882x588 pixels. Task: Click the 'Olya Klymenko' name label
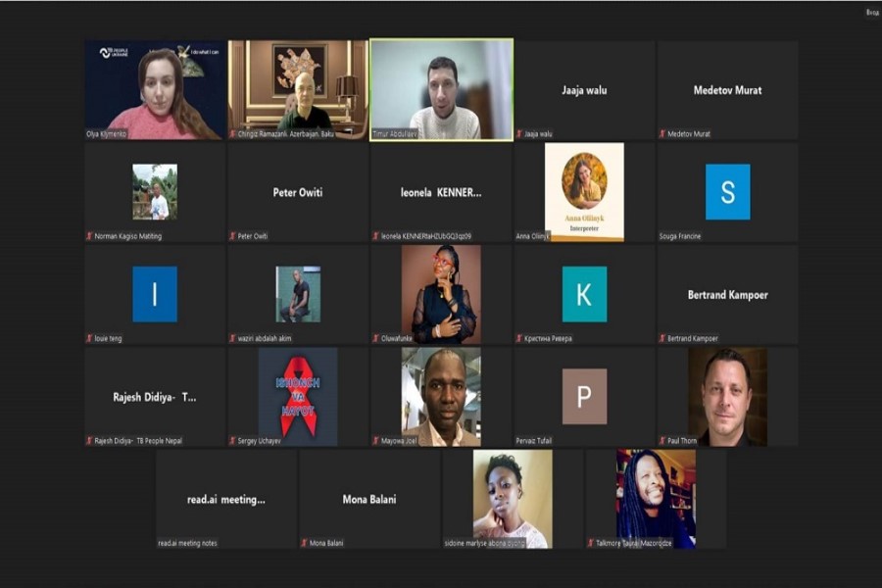(106, 134)
